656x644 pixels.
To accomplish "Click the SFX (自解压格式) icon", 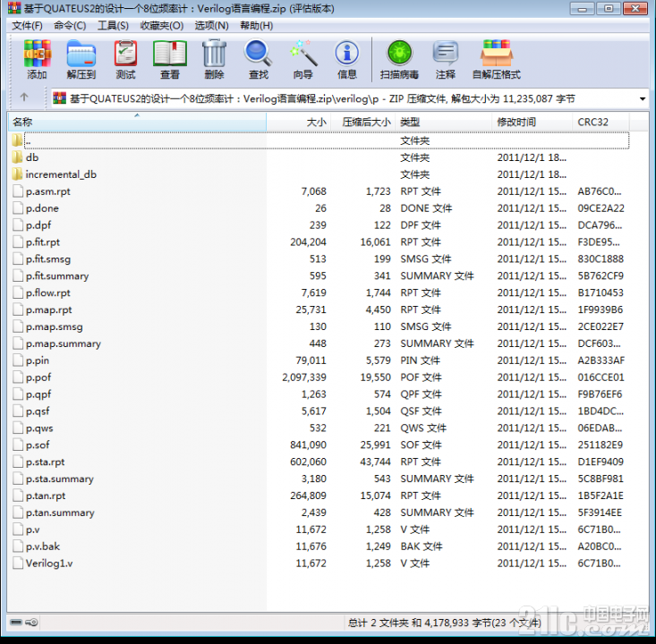I will click(496, 58).
